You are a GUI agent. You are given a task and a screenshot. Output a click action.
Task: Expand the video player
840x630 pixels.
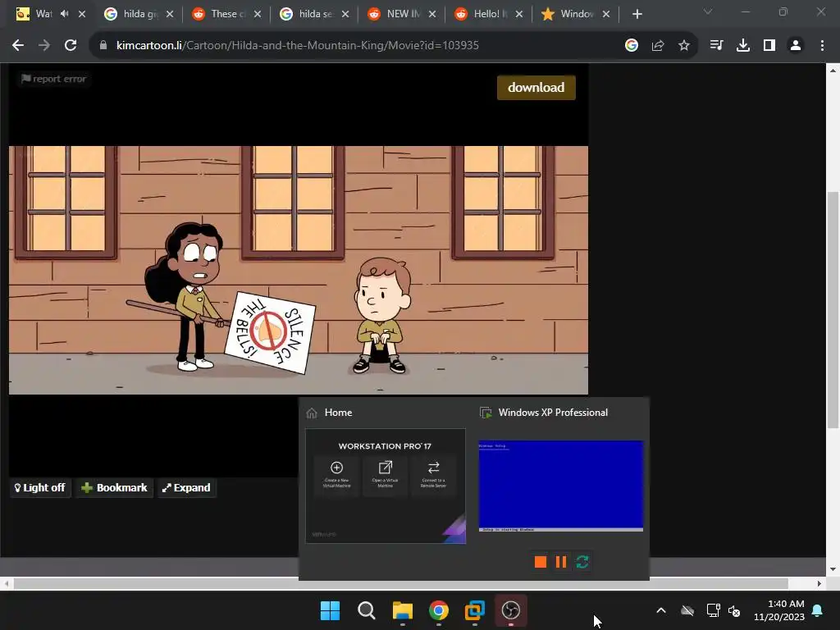[x=186, y=487]
